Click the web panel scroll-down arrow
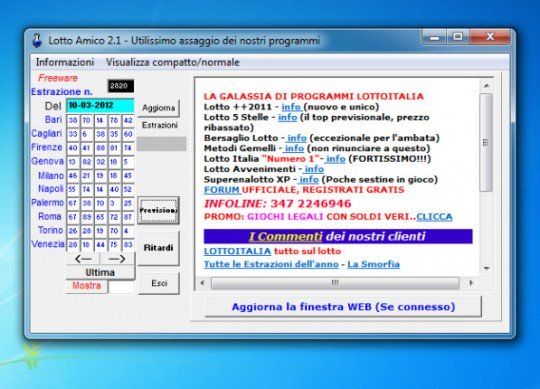Viewport: 540px width, 389px height. point(486,268)
